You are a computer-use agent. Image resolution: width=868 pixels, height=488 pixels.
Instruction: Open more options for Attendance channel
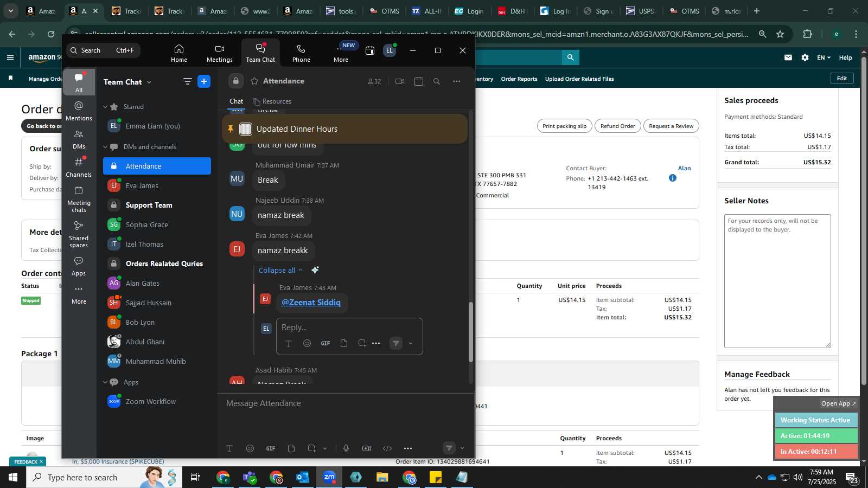[x=457, y=81]
